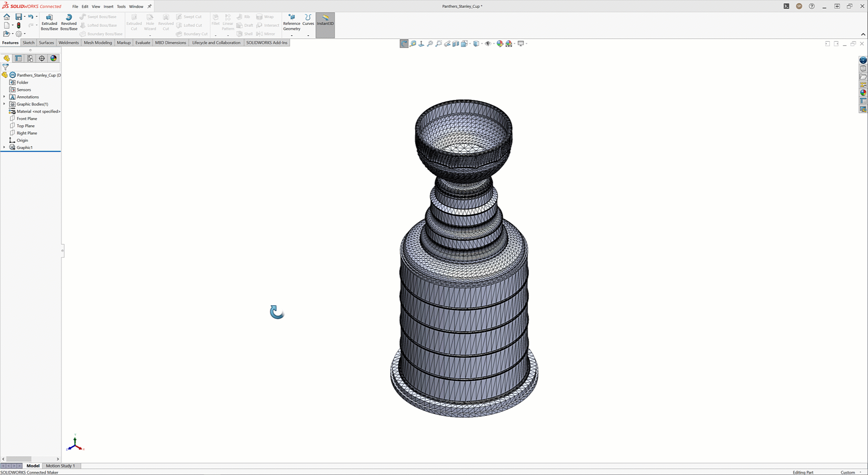Expand the Graphic1 tree node
This screenshot has width=868, height=475.
point(4,147)
